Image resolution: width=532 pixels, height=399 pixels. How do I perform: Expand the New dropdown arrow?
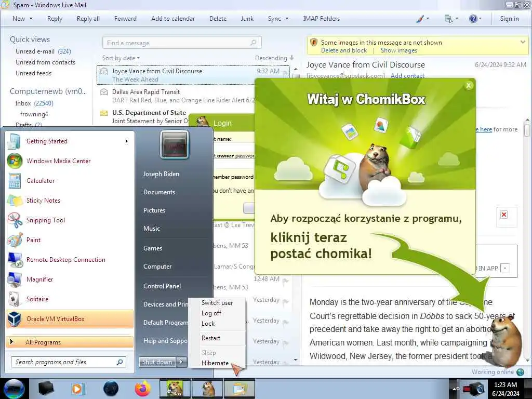click(x=31, y=19)
